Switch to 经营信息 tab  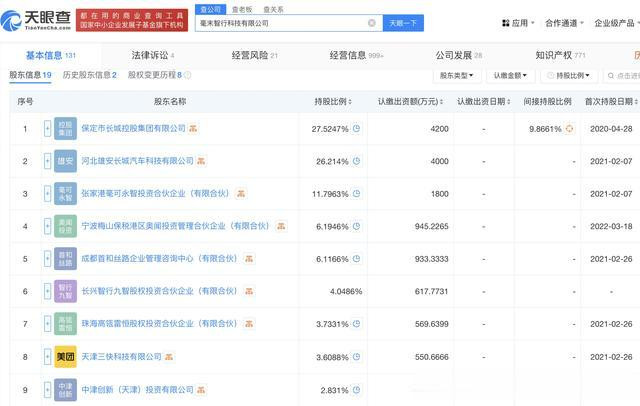click(356, 55)
